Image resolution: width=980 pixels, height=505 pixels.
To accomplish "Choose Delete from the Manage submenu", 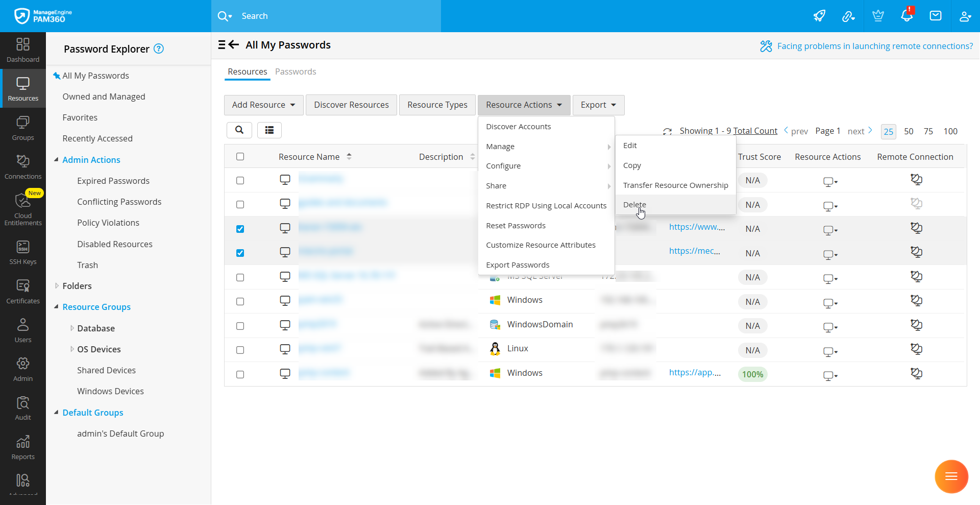I will click(x=634, y=205).
